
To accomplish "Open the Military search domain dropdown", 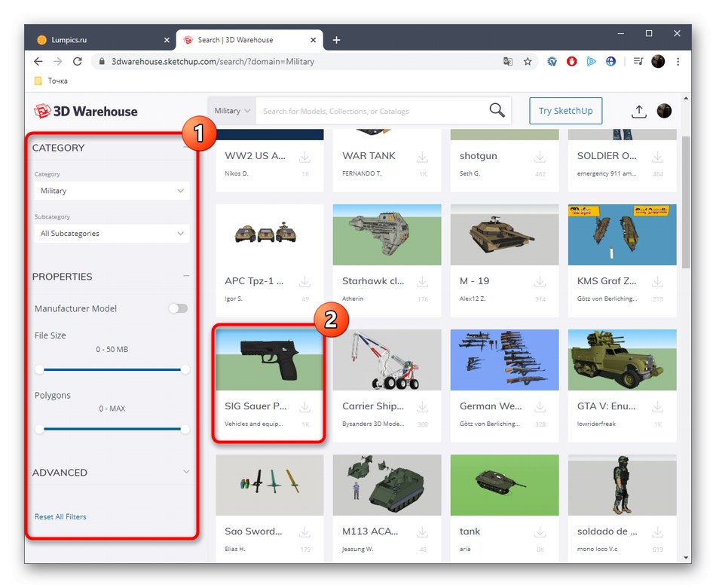I will coord(232,111).
